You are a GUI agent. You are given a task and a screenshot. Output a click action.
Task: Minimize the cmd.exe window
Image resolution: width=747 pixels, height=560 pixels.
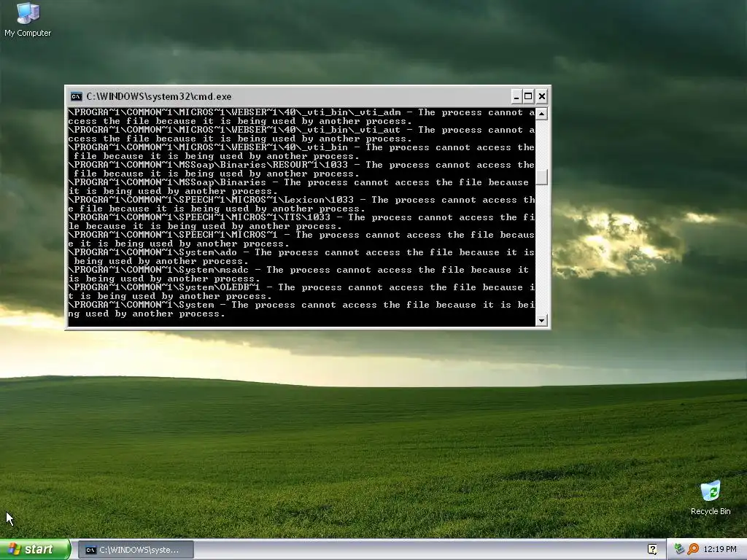(516, 97)
